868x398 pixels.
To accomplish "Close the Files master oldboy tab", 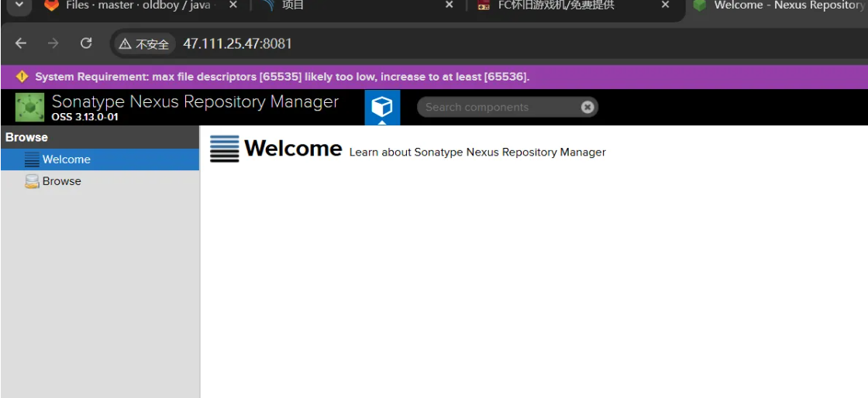I will pos(233,5).
